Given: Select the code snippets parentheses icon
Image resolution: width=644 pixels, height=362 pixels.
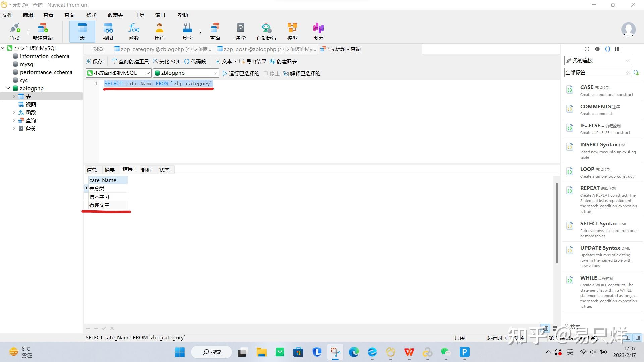Looking at the screenshot, I should pos(608,49).
